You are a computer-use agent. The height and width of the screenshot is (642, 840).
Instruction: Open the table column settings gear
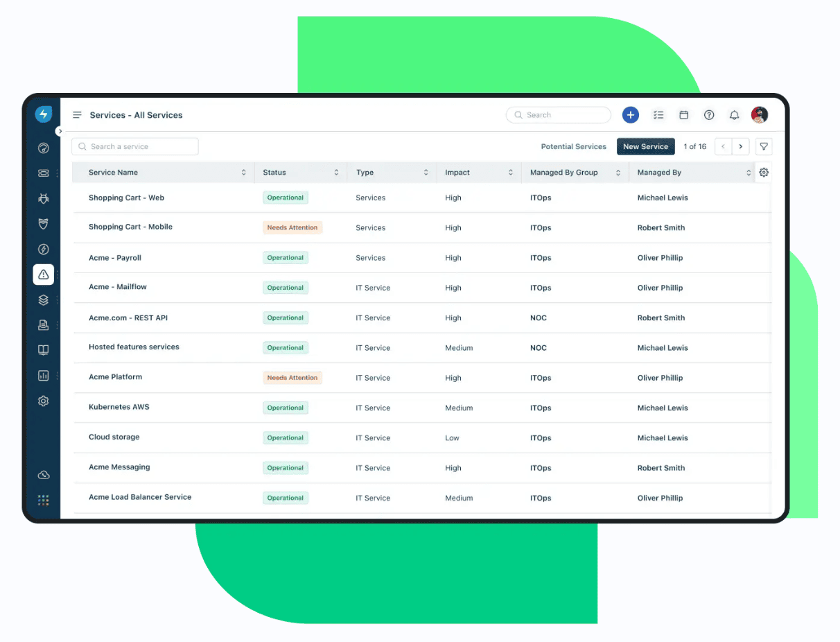pyautogui.click(x=764, y=173)
